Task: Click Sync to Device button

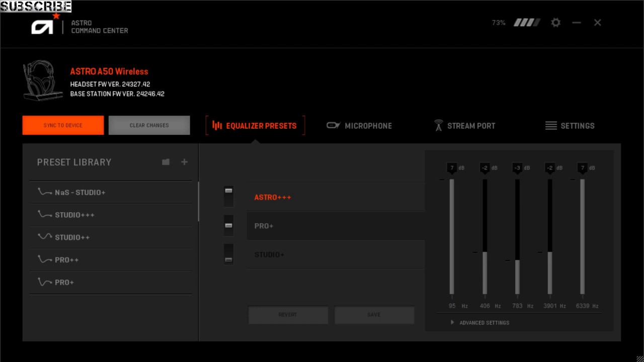Action: (63, 125)
